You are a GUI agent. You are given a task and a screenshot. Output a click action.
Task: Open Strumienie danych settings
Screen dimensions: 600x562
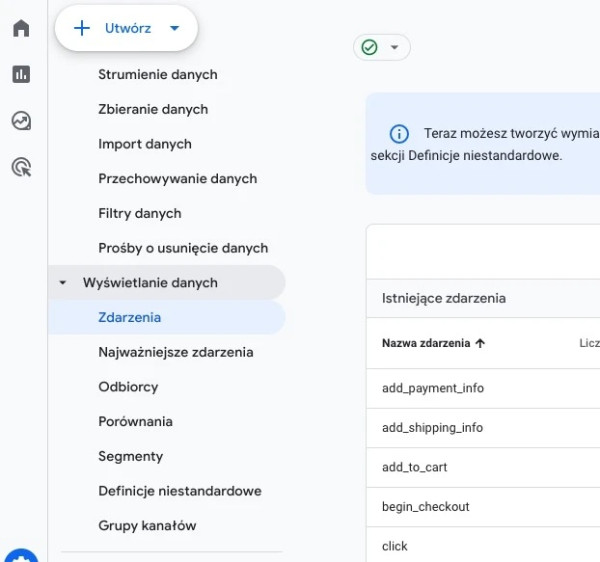pos(157,74)
